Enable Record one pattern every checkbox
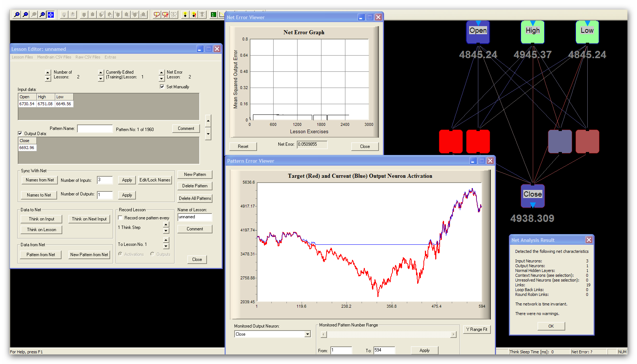637x364 pixels. [x=120, y=218]
